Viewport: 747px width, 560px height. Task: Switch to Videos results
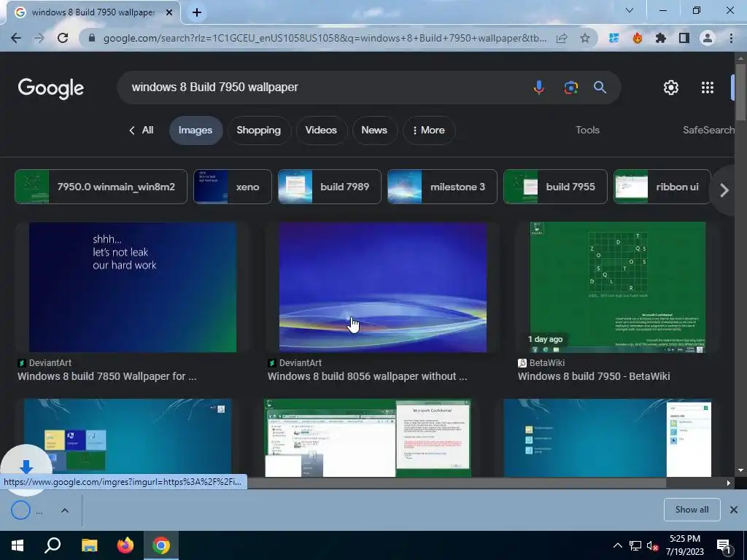pyautogui.click(x=321, y=130)
